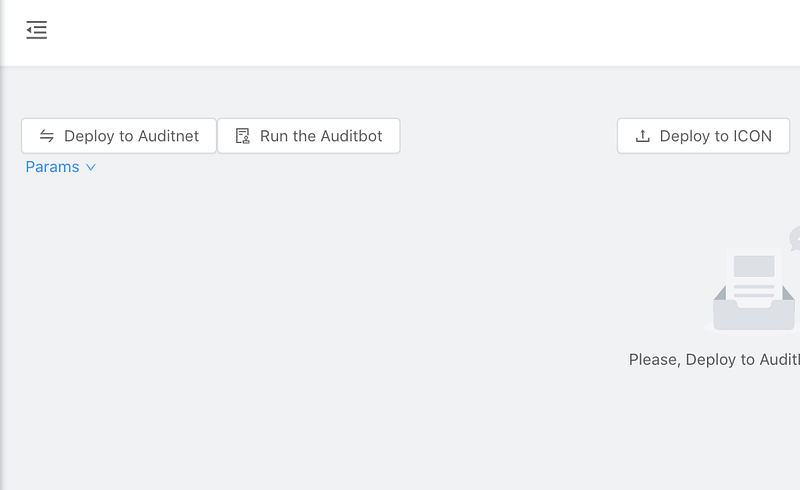Expand the Params dropdown chevron
This screenshot has width=800, height=490.
coord(91,167)
